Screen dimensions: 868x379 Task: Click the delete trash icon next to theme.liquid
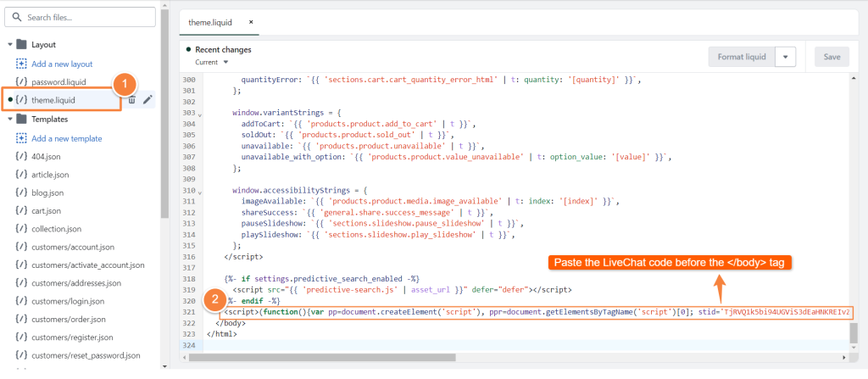tap(131, 100)
